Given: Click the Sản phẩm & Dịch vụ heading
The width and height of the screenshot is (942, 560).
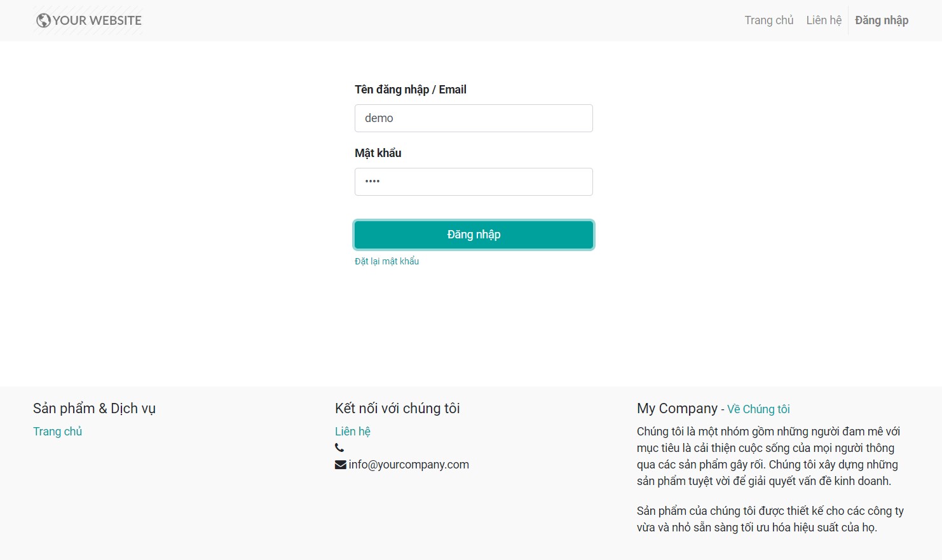Looking at the screenshot, I should [94, 409].
